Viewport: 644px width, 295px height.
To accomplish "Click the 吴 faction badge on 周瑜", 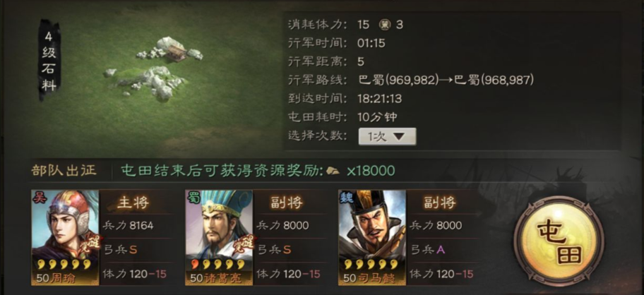I will (40, 198).
